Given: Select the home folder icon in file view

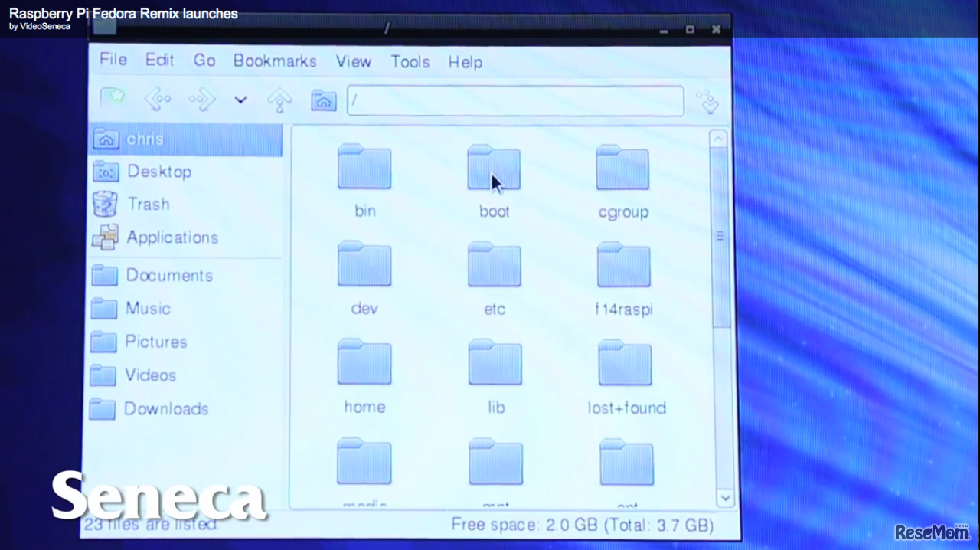Looking at the screenshot, I should [x=364, y=362].
